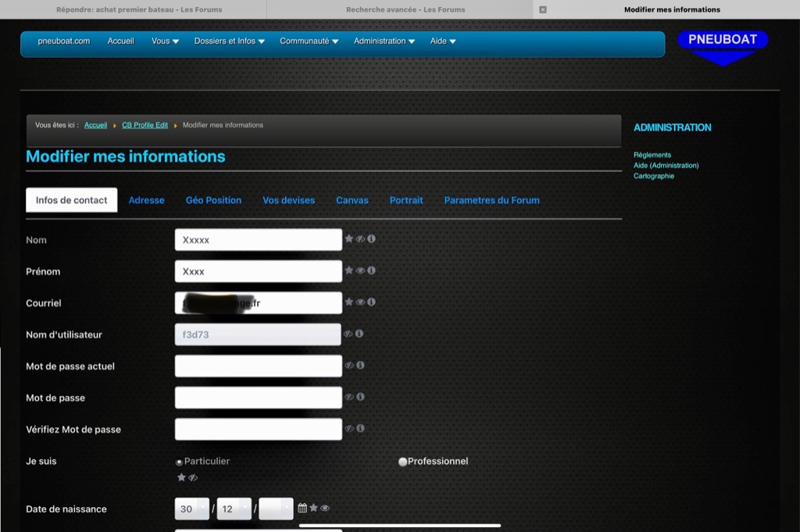This screenshot has height=532, width=800.
Task: Switch to the Géo Position tab
Action: tap(213, 200)
